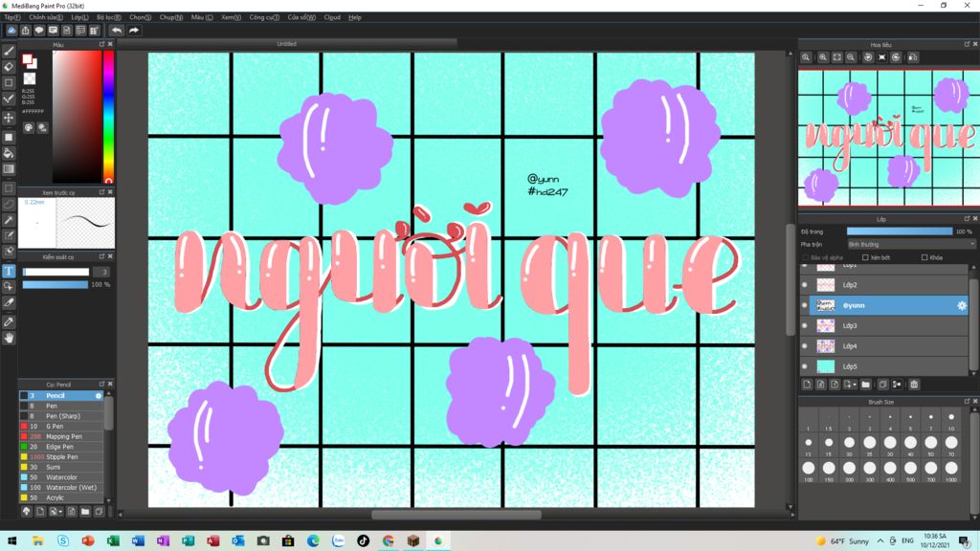980x551 pixels.
Task: Select the Move tool
Action: (x=9, y=118)
